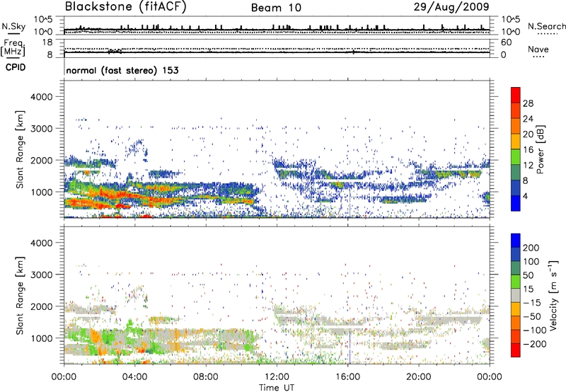Click the 'Nave' legend label

(x=538, y=50)
